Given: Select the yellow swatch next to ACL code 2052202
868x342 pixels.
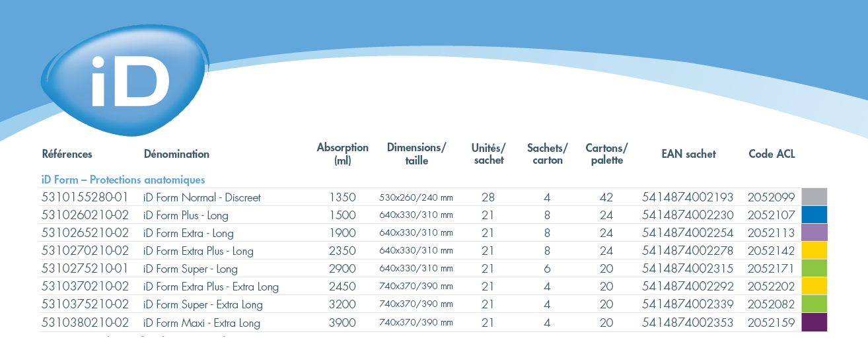Looking at the screenshot, I should point(814,286).
